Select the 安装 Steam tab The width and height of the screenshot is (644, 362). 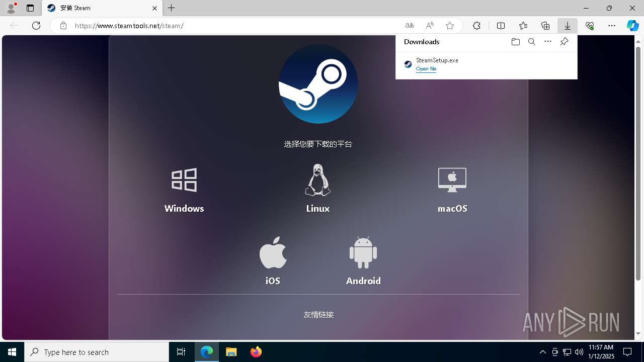coord(102,8)
